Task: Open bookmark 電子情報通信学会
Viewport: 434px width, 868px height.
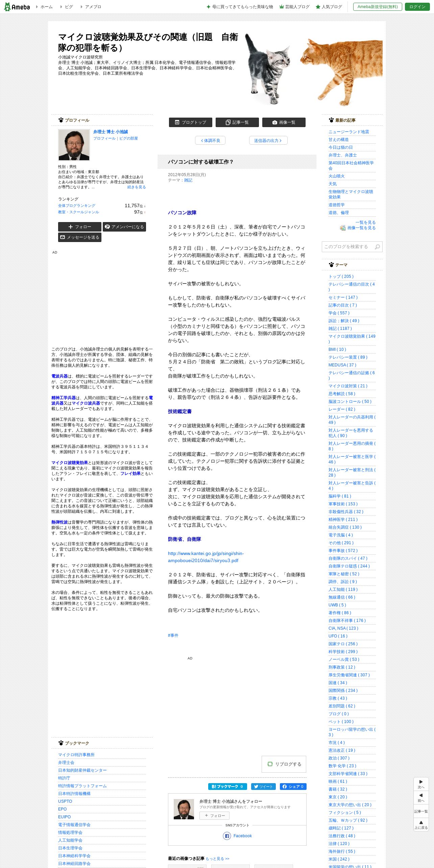Action: click(x=74, y=825)
